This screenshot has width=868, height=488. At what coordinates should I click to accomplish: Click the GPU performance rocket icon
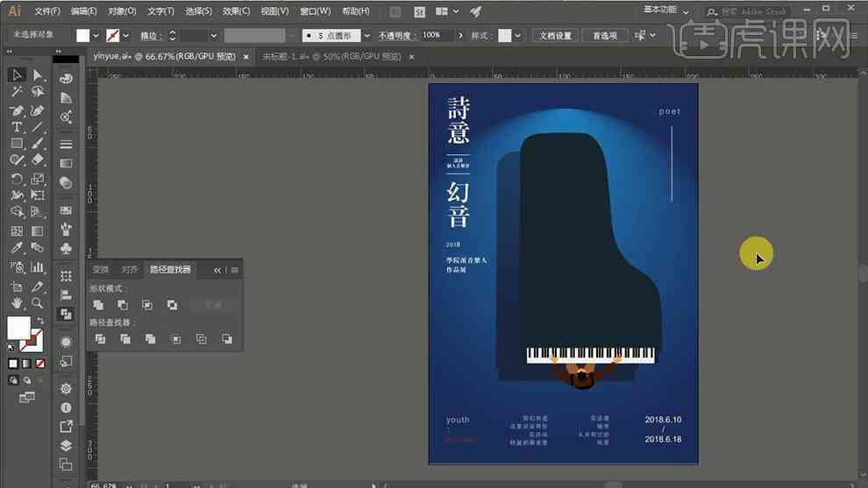476,11
